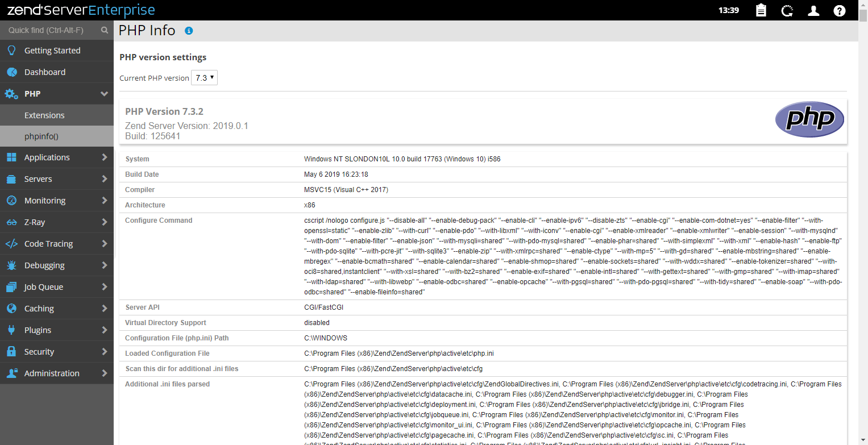This screenshot has height=445, width=868.
Task: Open Code Tracing via its sidebar icon
Action: pyautogui.click(x=12, y=243)
